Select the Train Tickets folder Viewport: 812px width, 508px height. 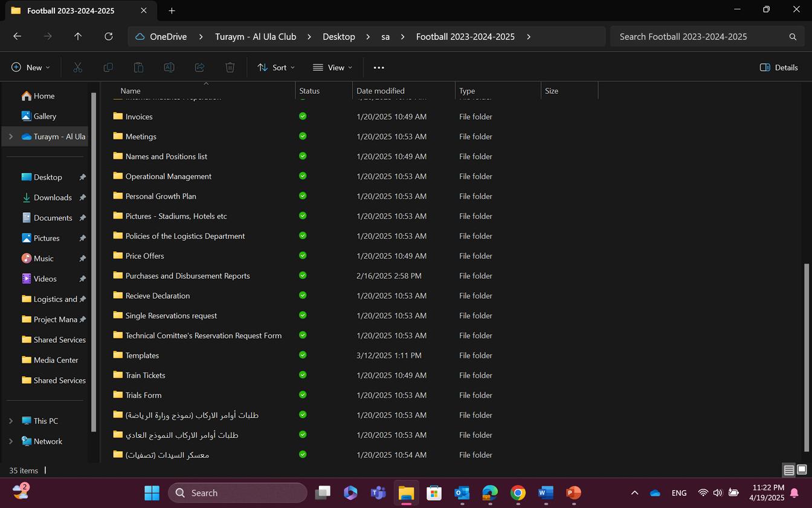pyautogui.click(x=145, y=376)
